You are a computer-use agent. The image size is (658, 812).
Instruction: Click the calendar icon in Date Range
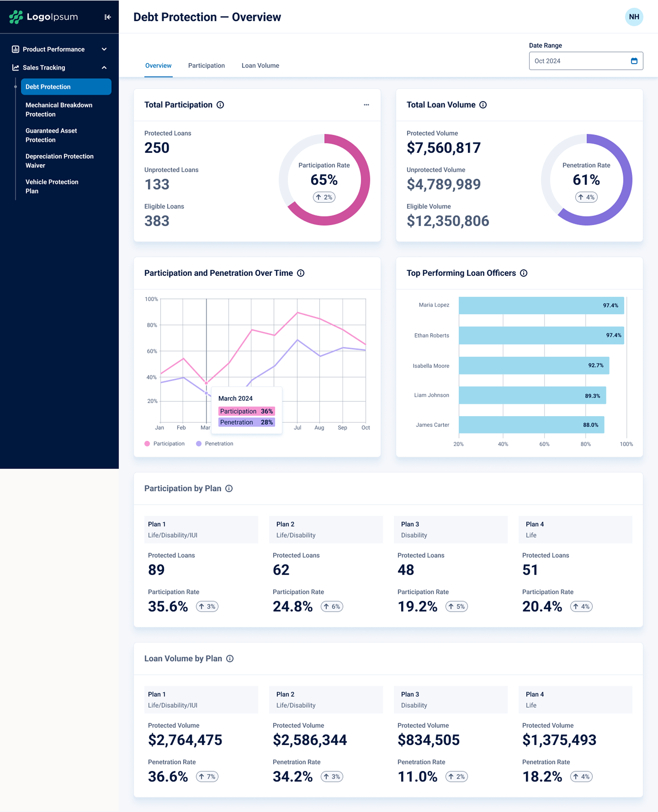634,61
